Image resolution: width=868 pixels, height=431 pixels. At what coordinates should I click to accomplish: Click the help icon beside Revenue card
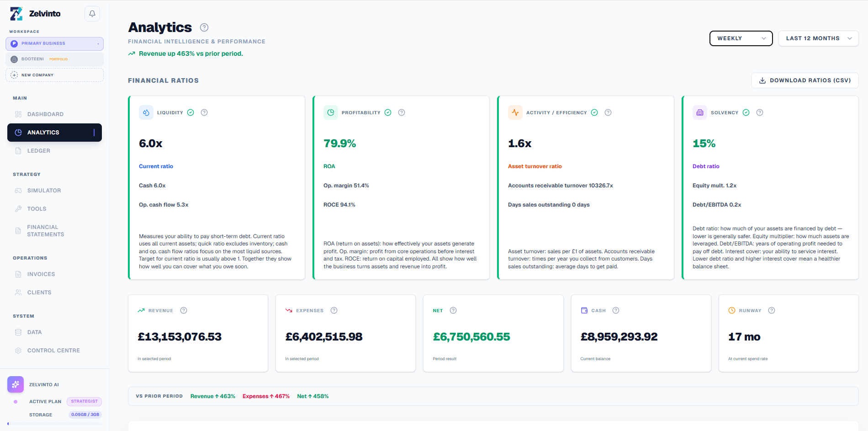[184, 310]
